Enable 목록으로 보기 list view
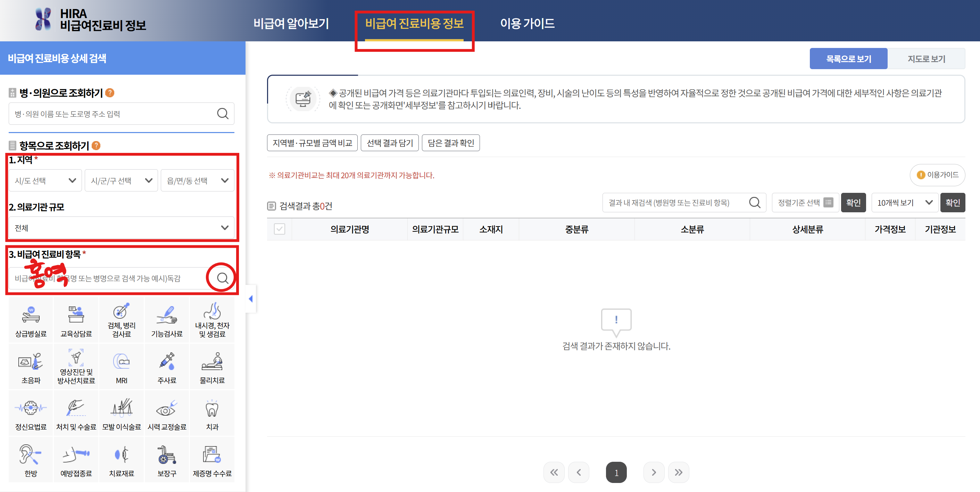 tap(849, 58)
